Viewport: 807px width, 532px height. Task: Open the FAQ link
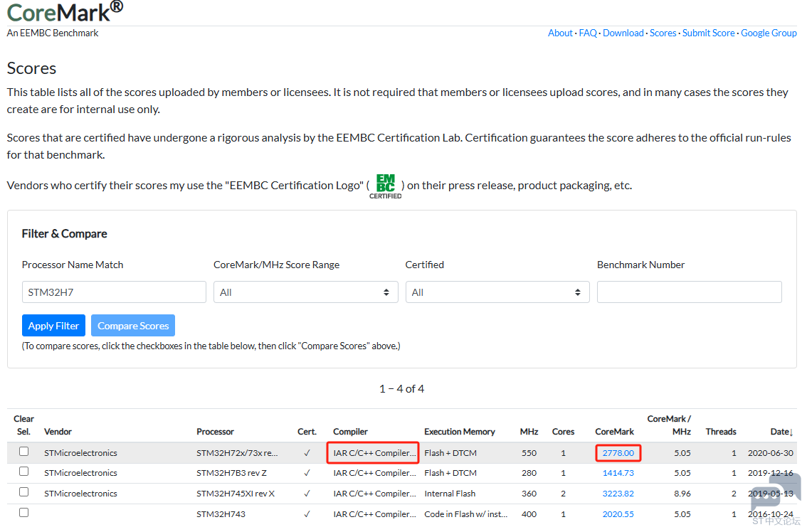pos(588,33)
